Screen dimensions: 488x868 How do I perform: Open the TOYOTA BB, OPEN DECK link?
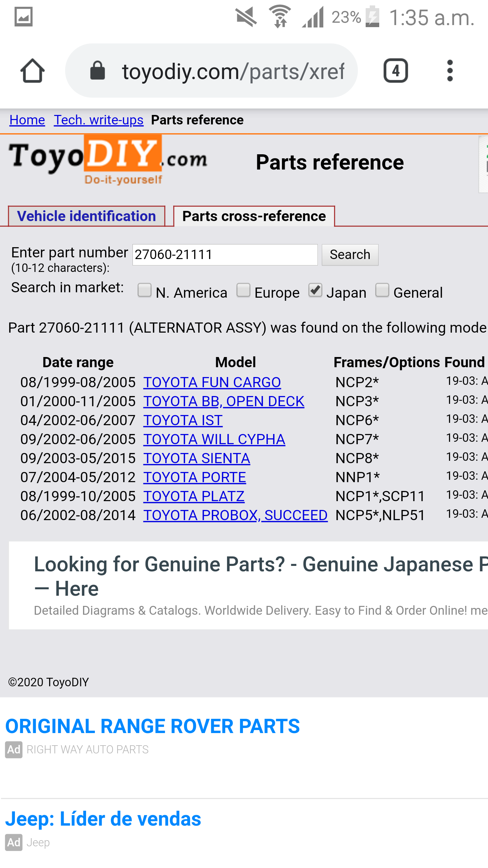click(x=224, y=401)
